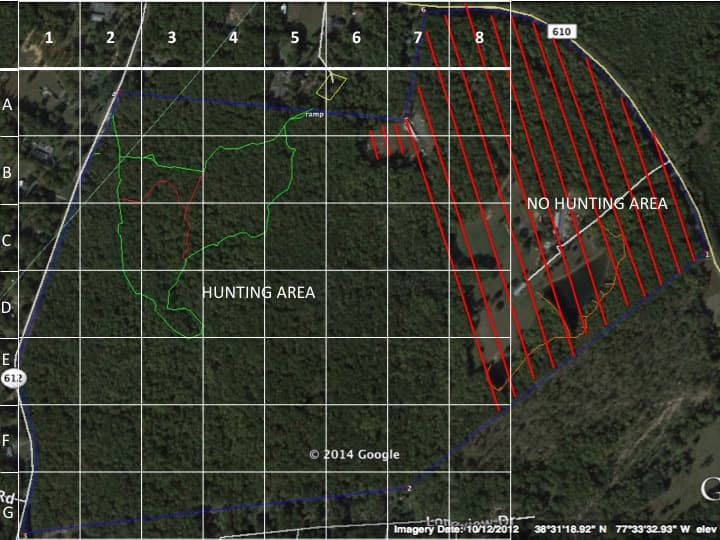Select grid row label "D"
The image size is (720, 540).
[x=6, y=307]
